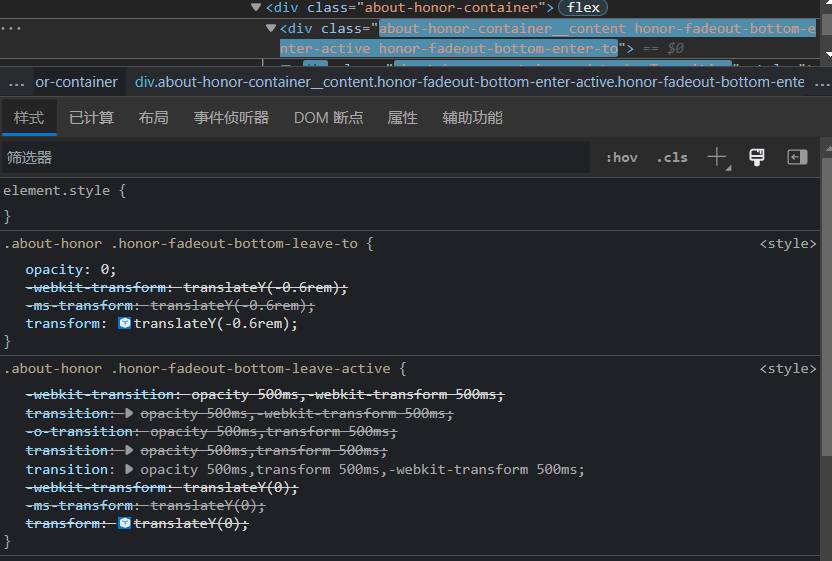Select or-container breadcrumb item

[x=76, y=82]
